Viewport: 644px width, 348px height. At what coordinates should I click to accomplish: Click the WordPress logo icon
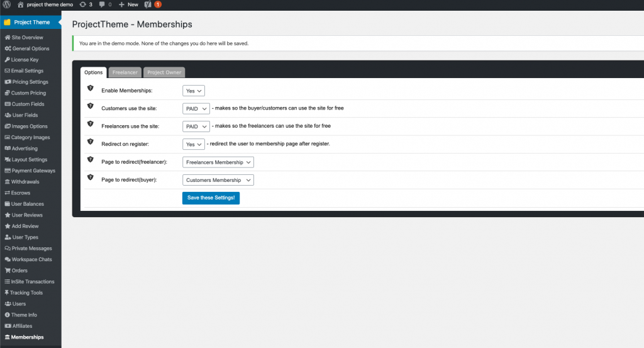tap(6, 4)
